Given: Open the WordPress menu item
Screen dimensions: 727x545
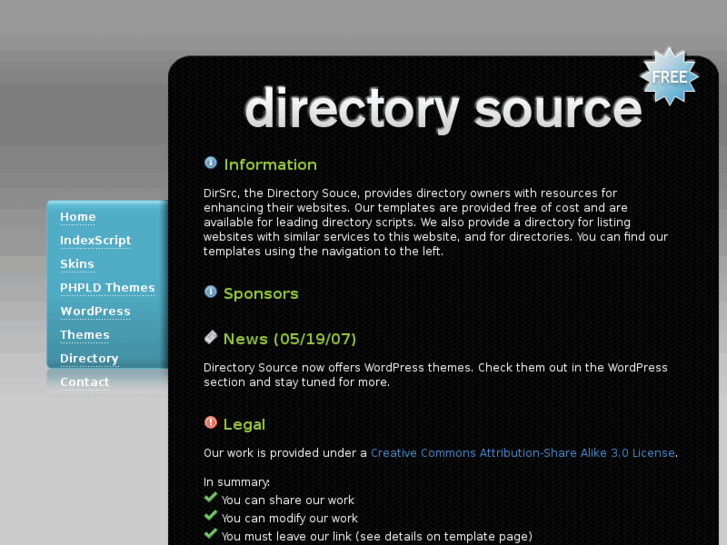Looking at the screenshot, I should 95,311.
